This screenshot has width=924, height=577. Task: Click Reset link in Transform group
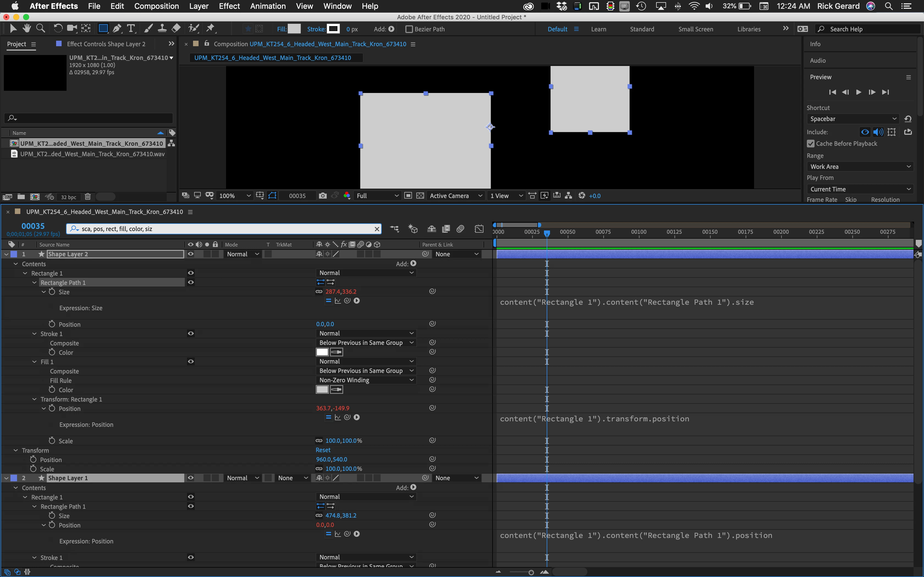pos(323,450)
